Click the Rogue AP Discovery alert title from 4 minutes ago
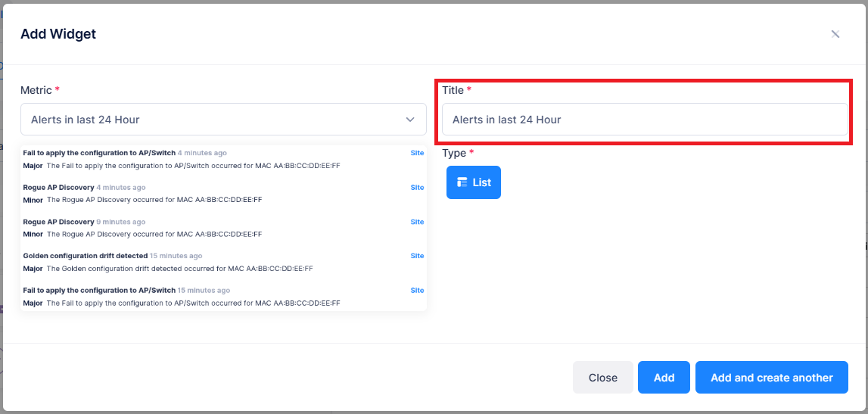The width and height of the screenshot is (868, 414). pyautogui.click(x=58, y=187)
